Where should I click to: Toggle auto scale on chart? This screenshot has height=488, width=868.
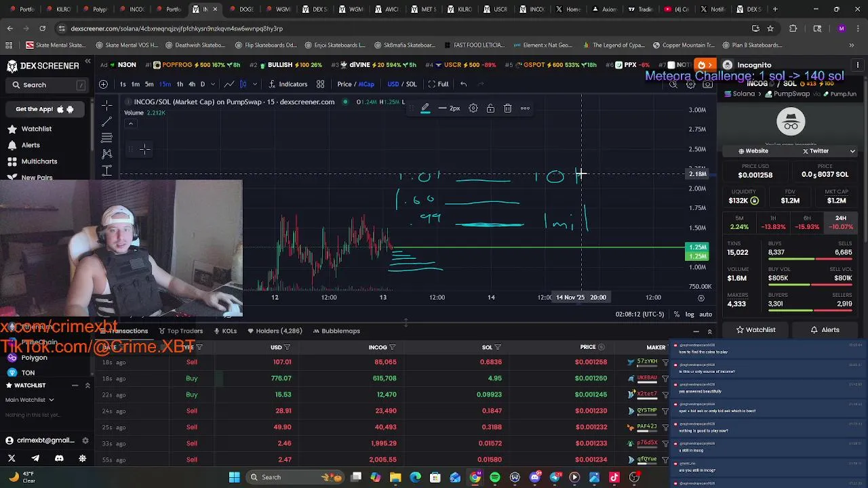click(x=705, y=314)
